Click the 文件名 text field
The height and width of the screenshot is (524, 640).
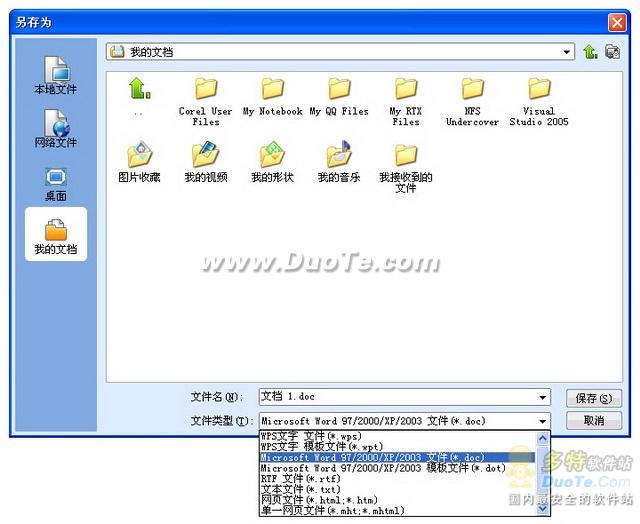[397, 398]
